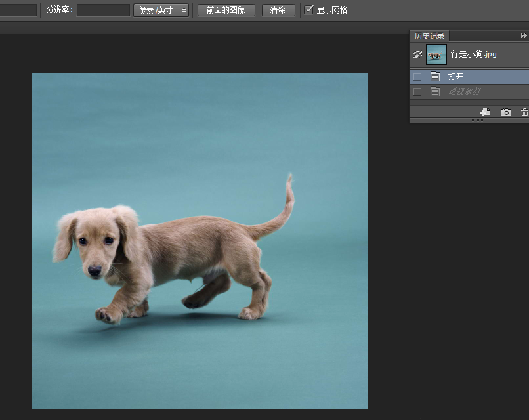The image size is (529, 420).
Task: Click the trash icon in History panel
Action: tap(524, 112)
